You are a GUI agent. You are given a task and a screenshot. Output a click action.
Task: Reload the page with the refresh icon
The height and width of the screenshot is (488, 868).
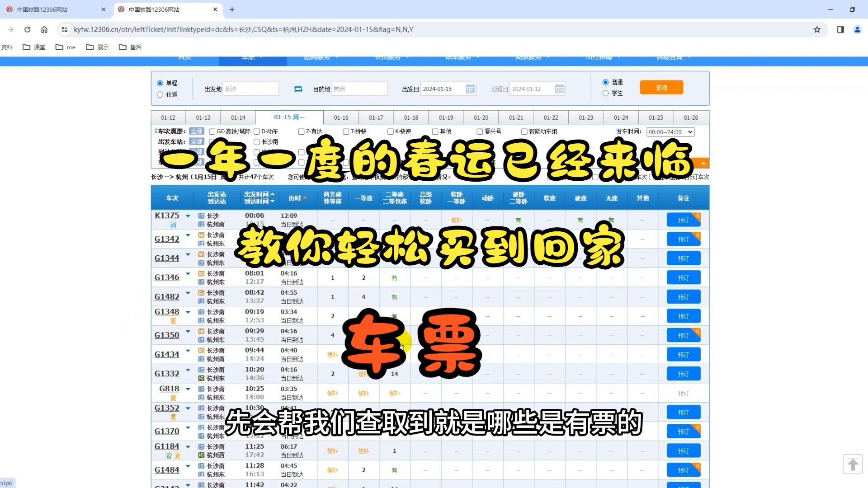click(x=27, y=29)
